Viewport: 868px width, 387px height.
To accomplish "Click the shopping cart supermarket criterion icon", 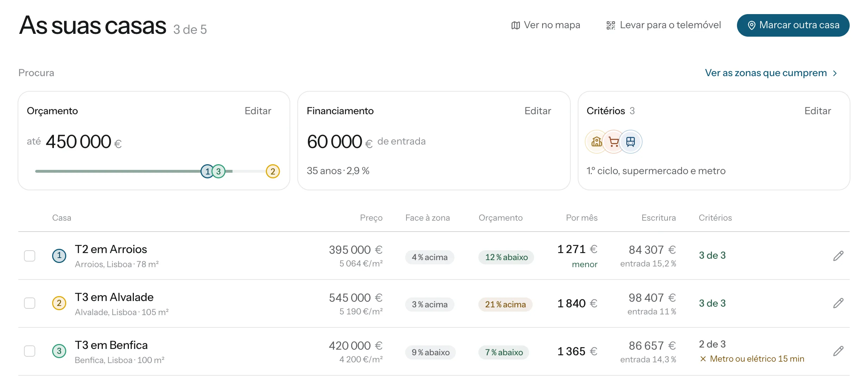I will (x=613, y=142).
